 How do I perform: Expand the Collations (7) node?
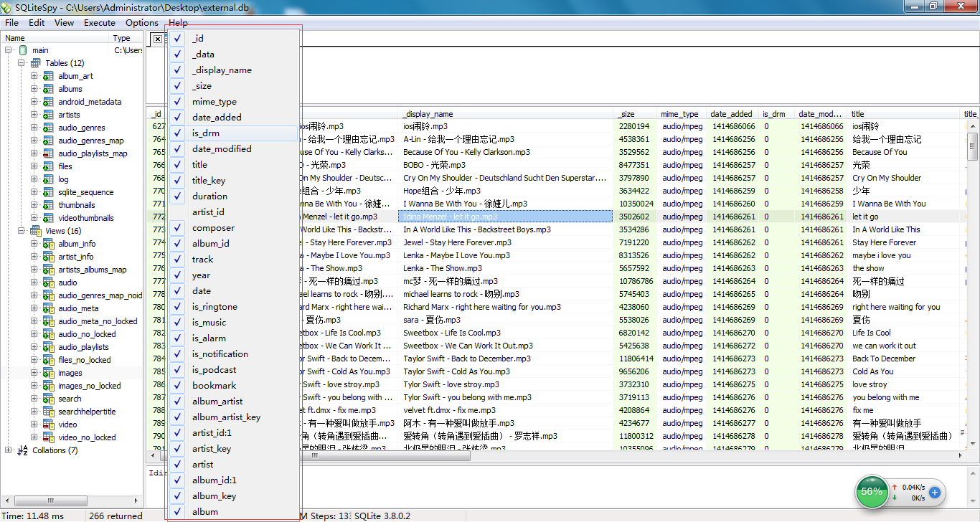pyautogui.click(x=9, y=450)
